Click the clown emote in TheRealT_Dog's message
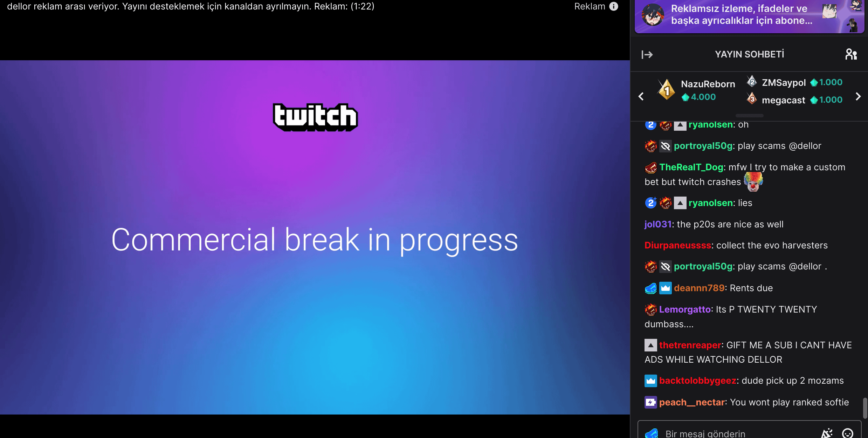This screenshot has width=868, height=438. coord(753,182)
